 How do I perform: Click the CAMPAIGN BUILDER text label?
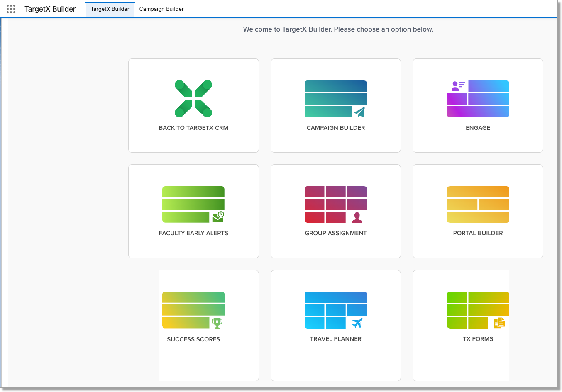point(335,128)
